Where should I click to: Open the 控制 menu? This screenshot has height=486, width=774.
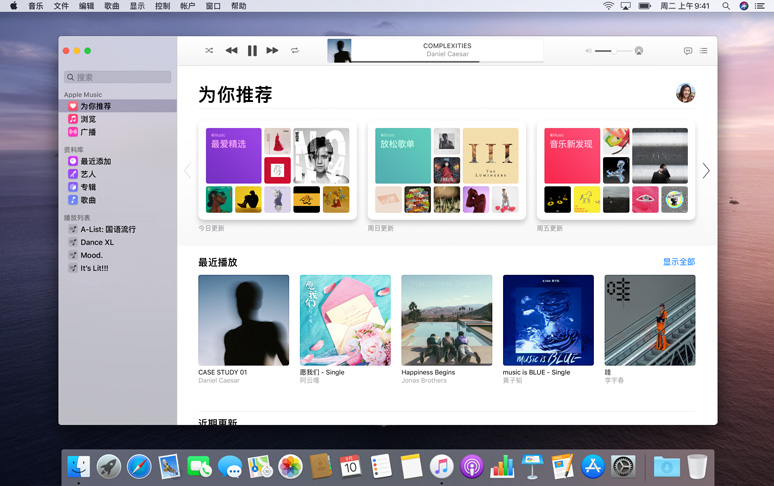[x=162, y=6]
